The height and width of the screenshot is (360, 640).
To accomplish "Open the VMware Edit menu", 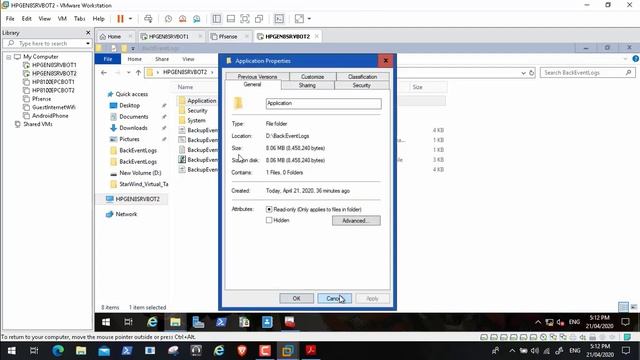I will pos(27,19).
